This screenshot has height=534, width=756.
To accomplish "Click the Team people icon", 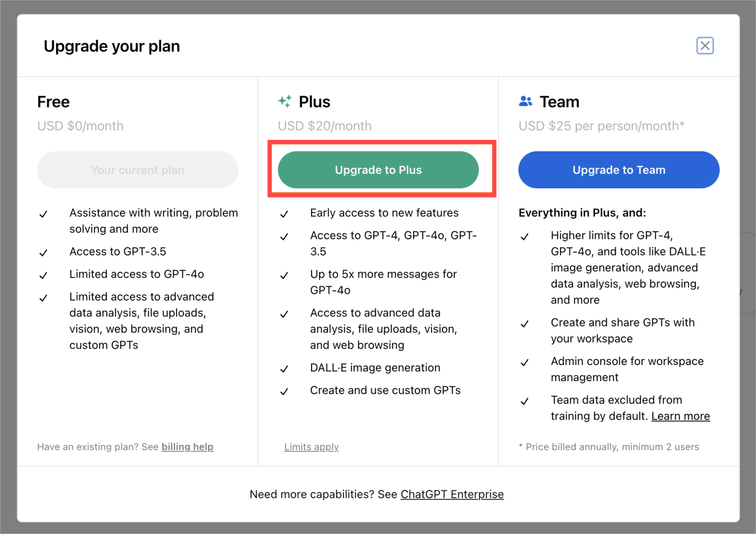I will [x=525, y=101].
